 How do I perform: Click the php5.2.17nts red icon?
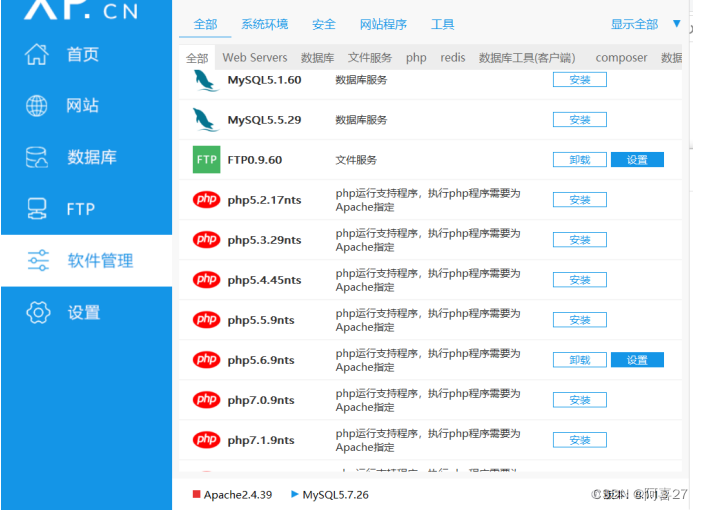click(206, 199)
